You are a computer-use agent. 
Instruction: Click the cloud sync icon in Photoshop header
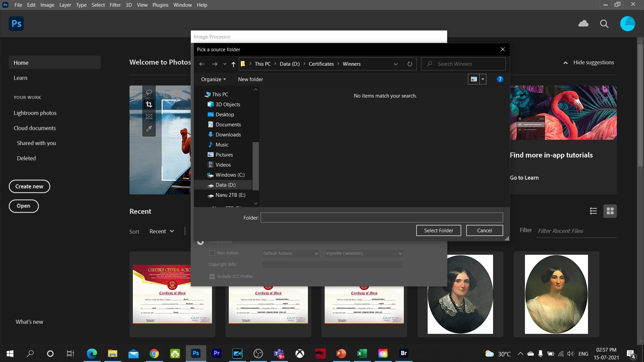[583, 23]
